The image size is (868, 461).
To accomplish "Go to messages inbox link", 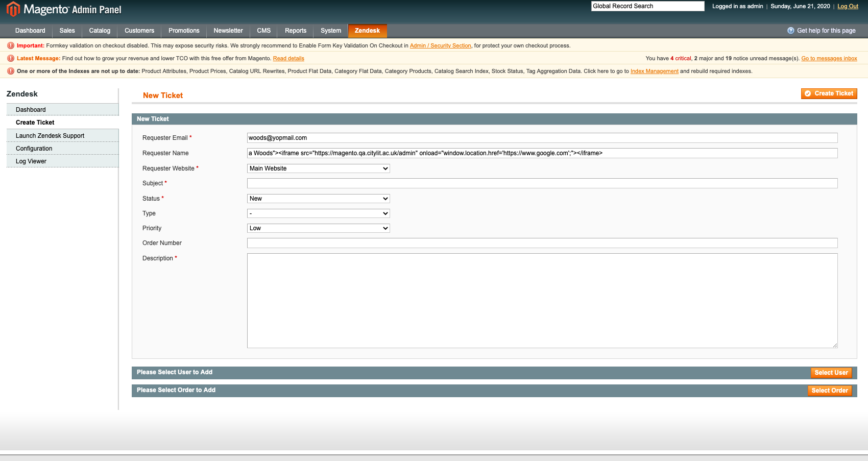I will coord(829,58).
